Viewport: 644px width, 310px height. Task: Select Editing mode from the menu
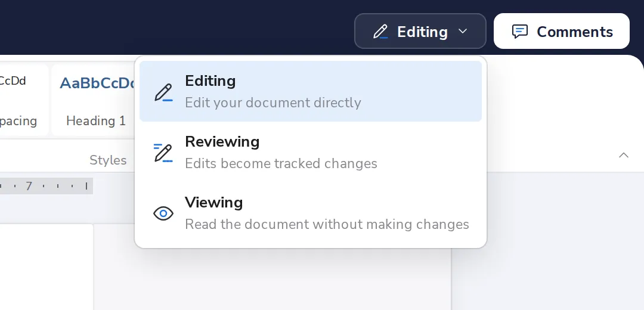(x=311, y=91)
